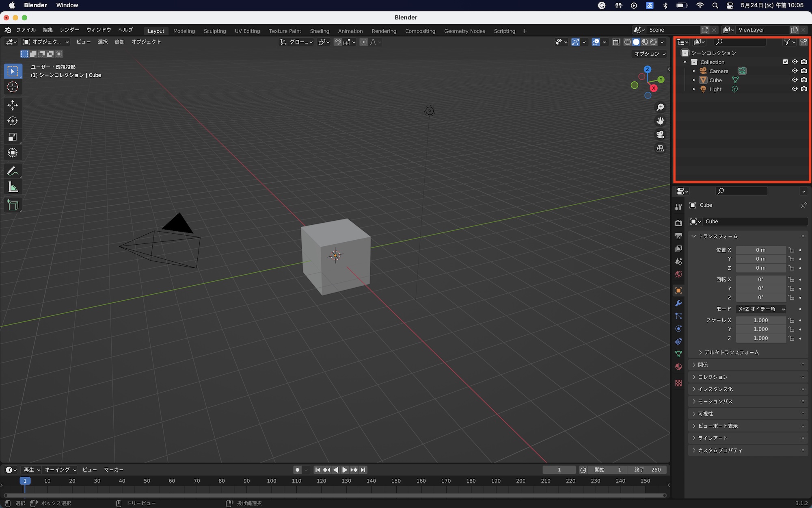
Task: Open the Render Properties tab
Action: (678, 223)
